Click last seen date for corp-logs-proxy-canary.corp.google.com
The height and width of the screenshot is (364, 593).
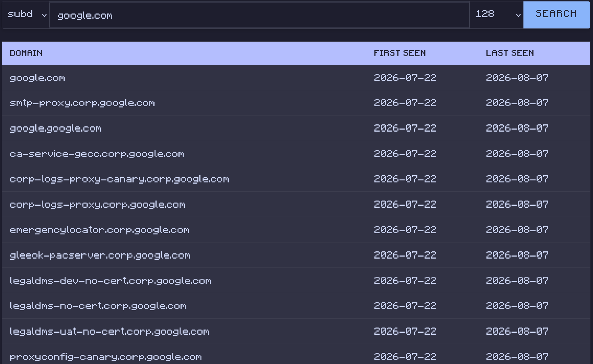point(517,179)
